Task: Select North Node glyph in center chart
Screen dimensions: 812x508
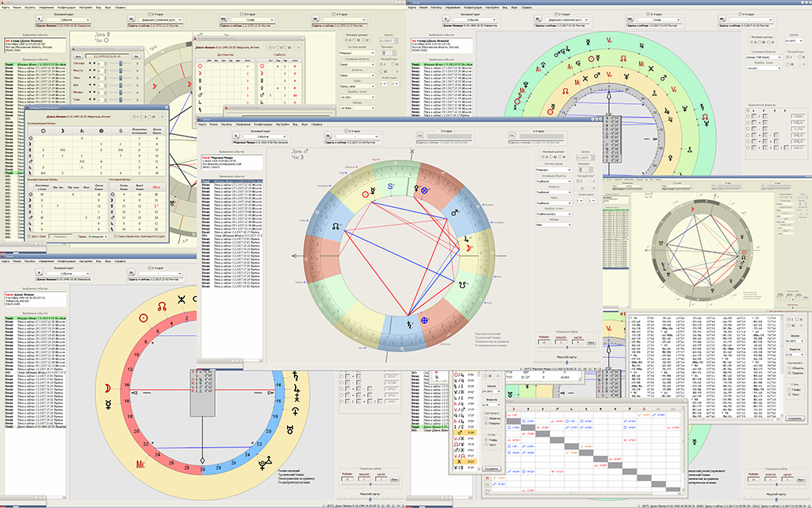Action: coord(336,226)
